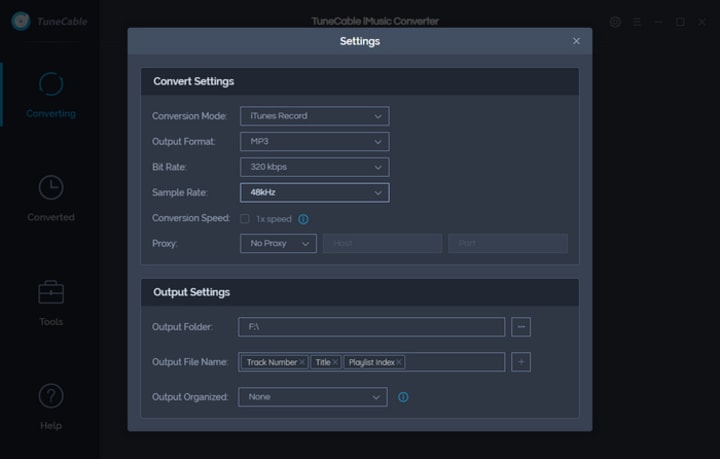This screenshot has height=459, width=720.
Task: Remove the Track Number tag
Action: pyautogui.click(x=302, y=362)
